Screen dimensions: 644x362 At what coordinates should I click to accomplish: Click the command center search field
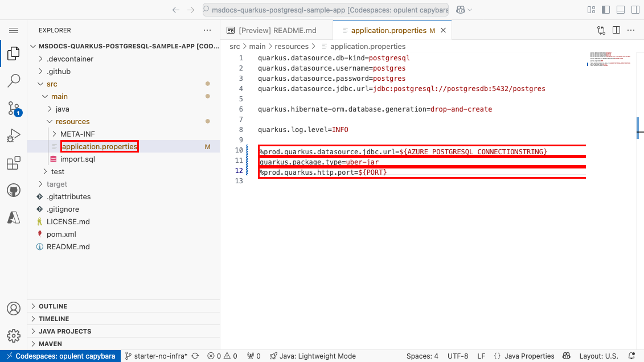pyautogui.click(x=326, y=10)
